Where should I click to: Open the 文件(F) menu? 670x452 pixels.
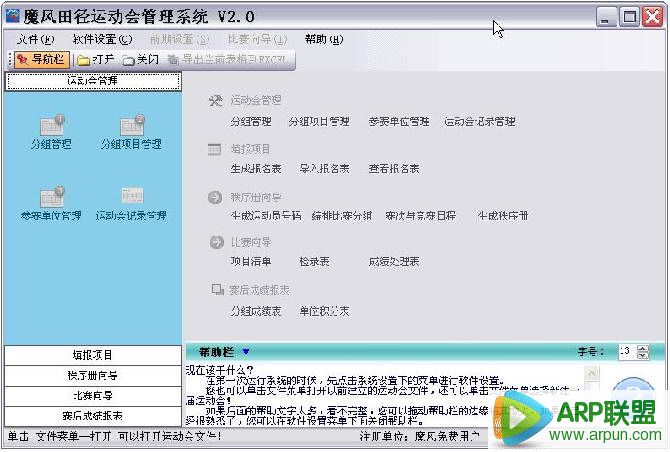[35, 40]
